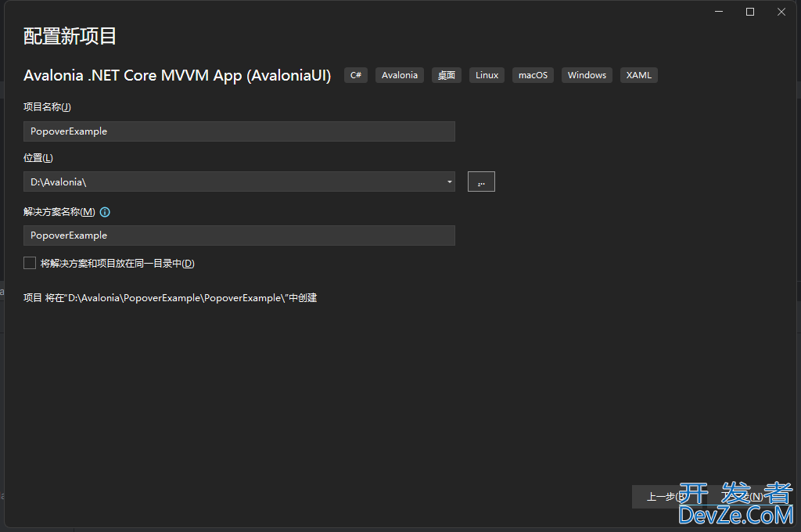Enable placing solution and project in same directory
Viewport: 801px width, 532px height.
point(30,263)
